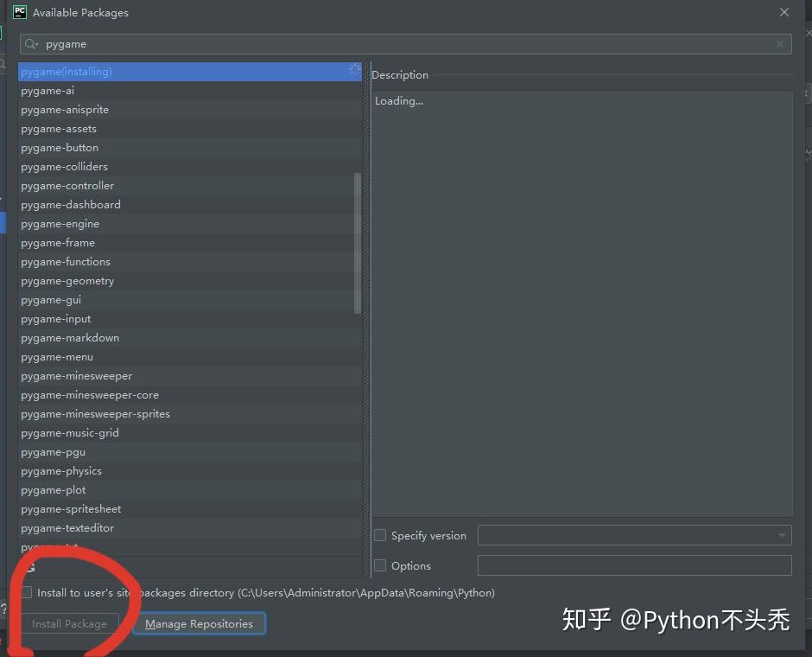Screen dimensions: 812x657
Task: Enable the Specify version checkbox
Action: coord(379,534)
